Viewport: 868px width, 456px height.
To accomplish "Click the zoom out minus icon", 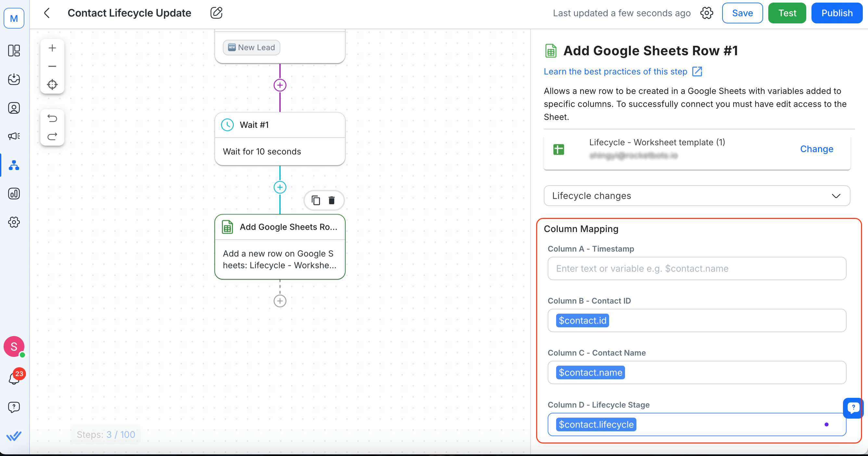I will click(x=52, y=66).
